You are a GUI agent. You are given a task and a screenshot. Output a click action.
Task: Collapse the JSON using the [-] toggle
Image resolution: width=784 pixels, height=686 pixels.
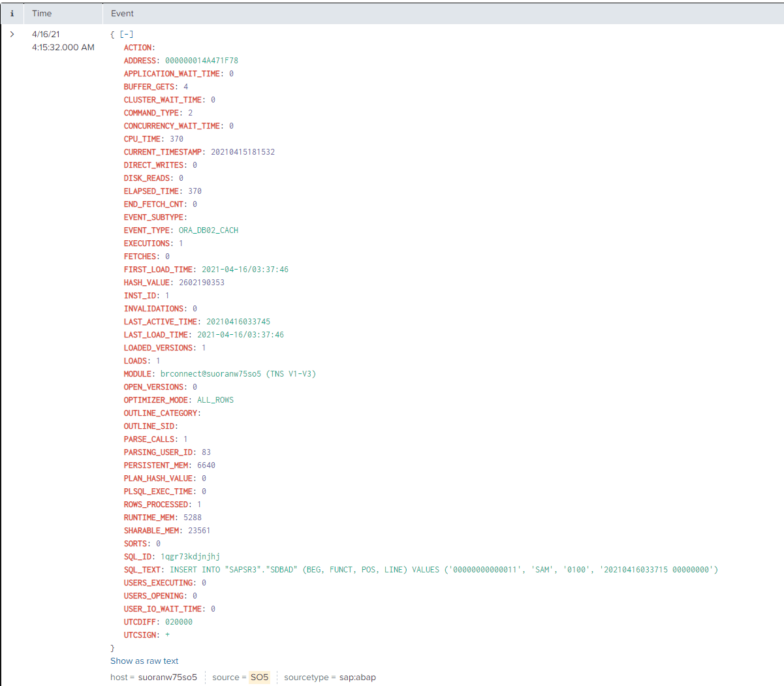(127, 34)
